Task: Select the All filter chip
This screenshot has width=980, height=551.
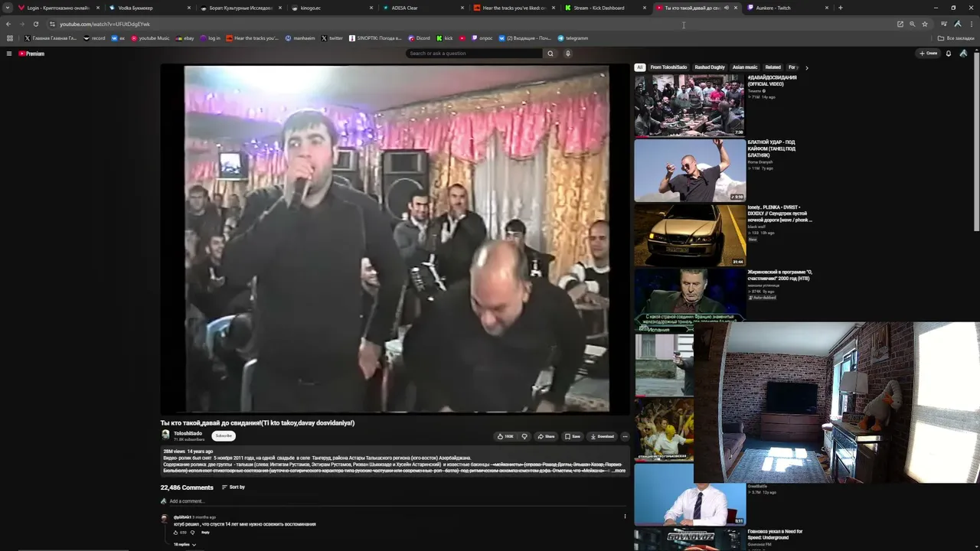Action: [640, 67]
